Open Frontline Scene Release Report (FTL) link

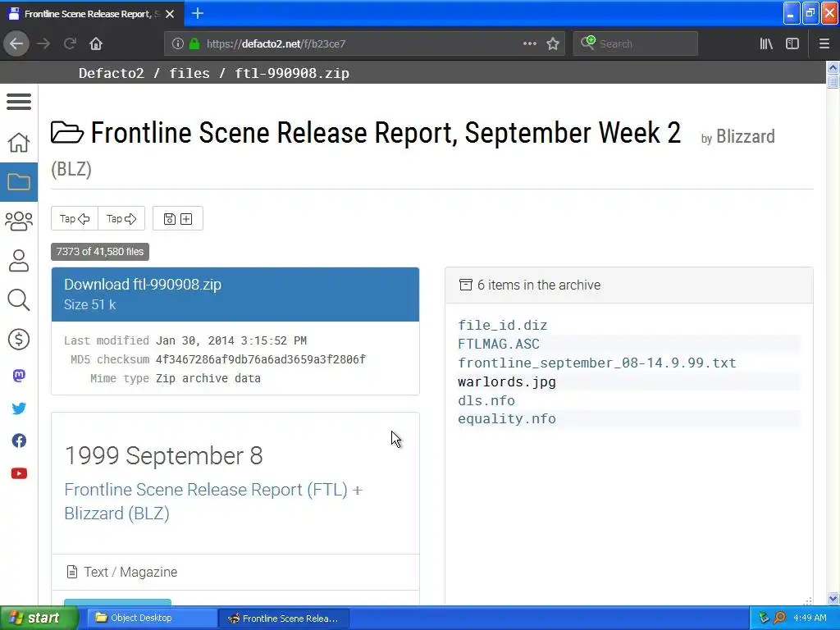tap(206, 490)
